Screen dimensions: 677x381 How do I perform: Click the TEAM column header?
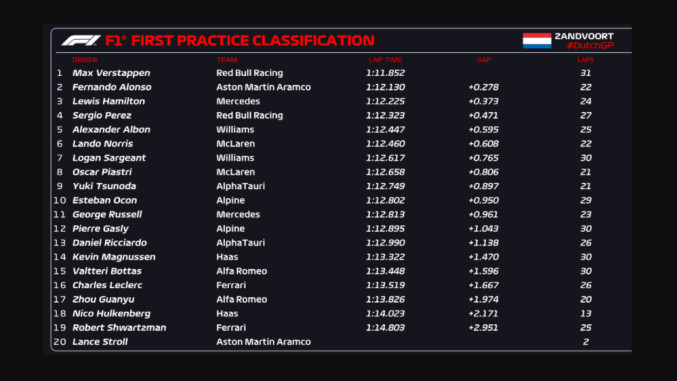[x=227, y=60]
